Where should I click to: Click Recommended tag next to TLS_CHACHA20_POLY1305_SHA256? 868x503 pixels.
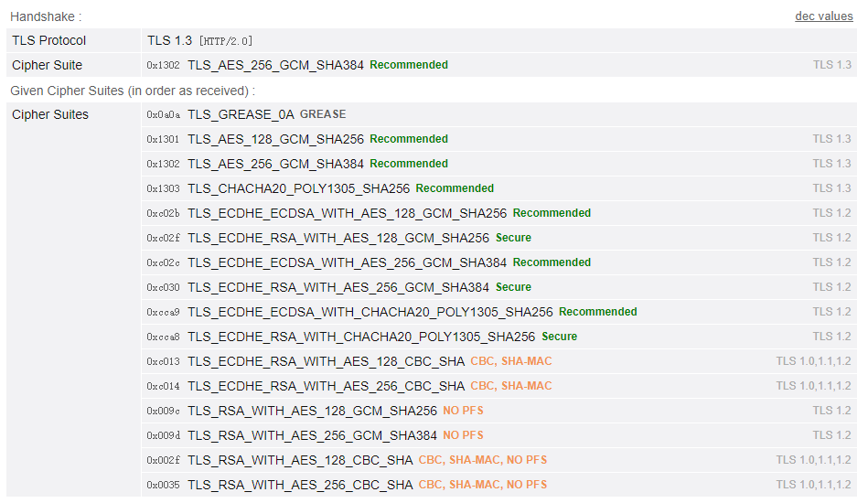pyautogui.click(x=455, y=188)
